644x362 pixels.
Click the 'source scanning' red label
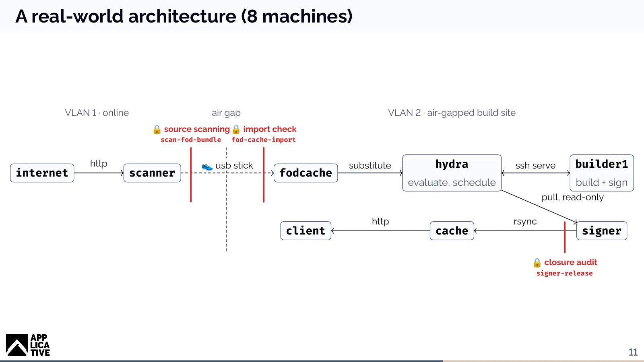point(197,129)
